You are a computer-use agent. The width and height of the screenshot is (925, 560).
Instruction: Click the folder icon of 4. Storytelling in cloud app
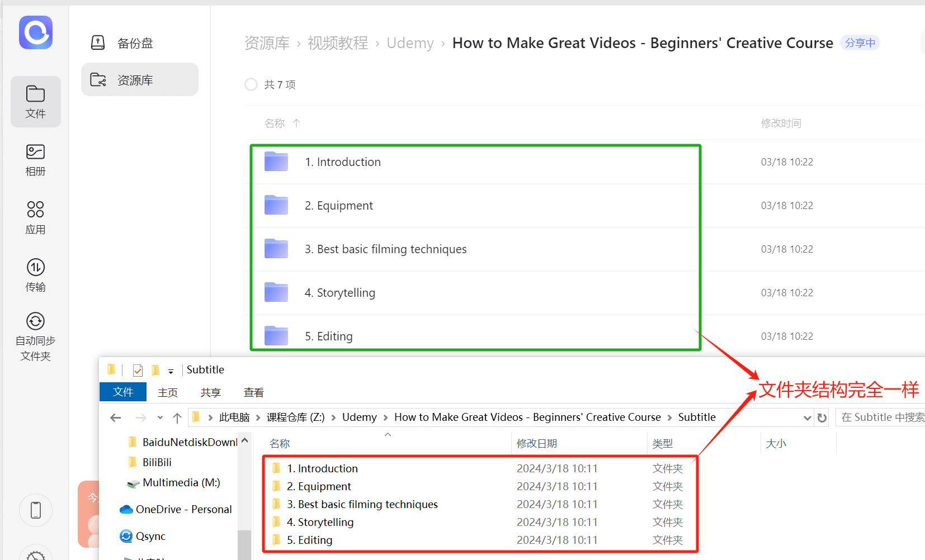coord(276,292)
